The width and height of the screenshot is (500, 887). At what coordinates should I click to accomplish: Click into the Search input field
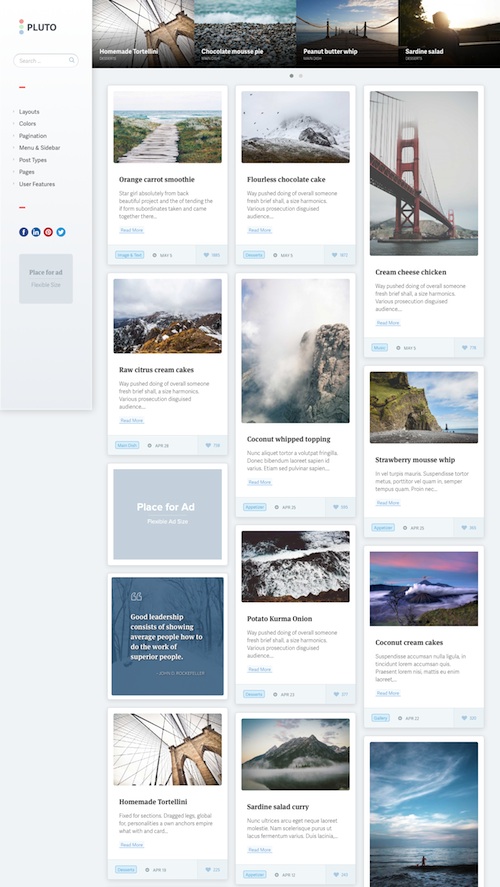click(x=46, y=60)
